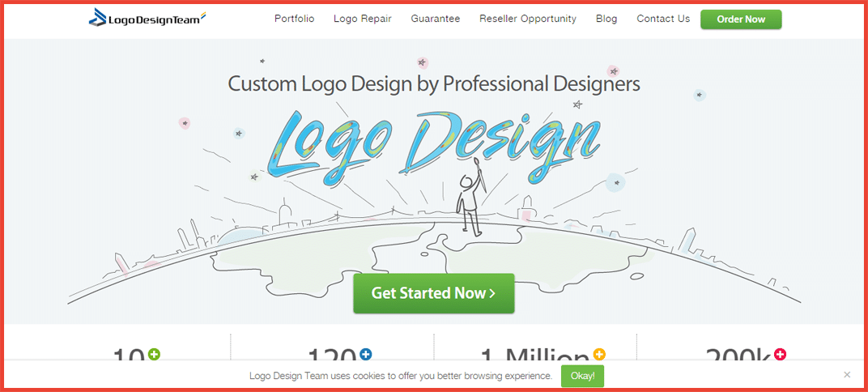Click the green Order Now button
The height and width of the screenshot is (392, 868).
(x=741, y=19)
